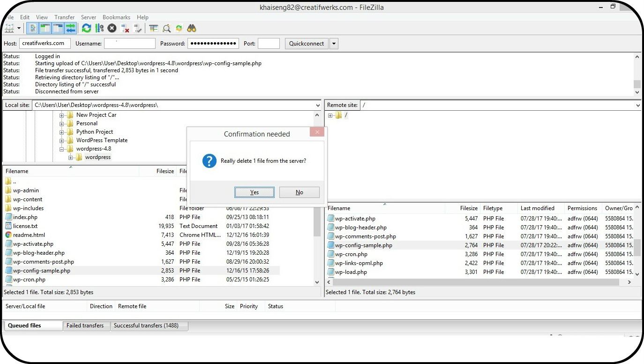Select local file index.php
Screen dimensions: 644x364
click(25, 217)
